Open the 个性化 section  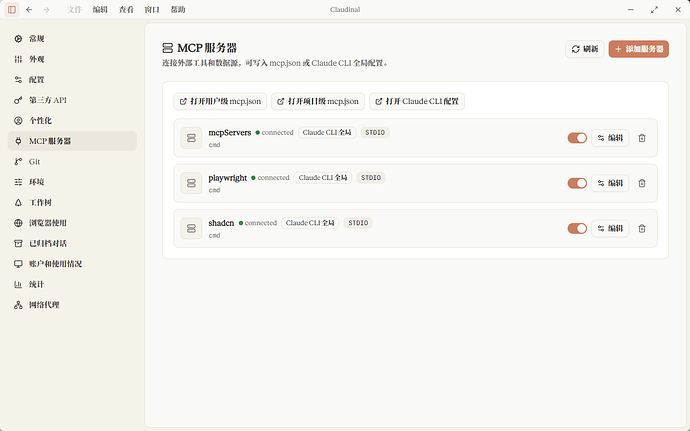pyautogui.click(x=72, y=121)
